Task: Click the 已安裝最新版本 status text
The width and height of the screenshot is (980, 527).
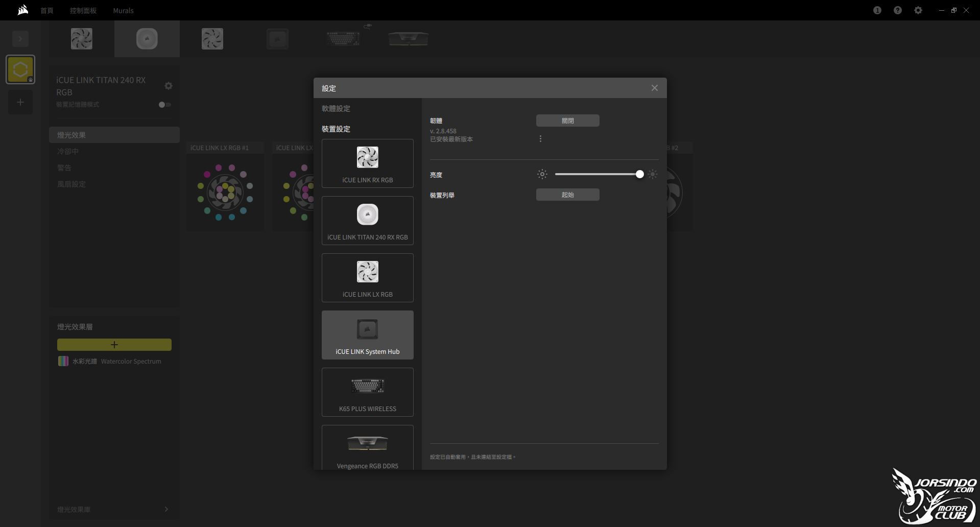Action: click(x=451, y=139)
